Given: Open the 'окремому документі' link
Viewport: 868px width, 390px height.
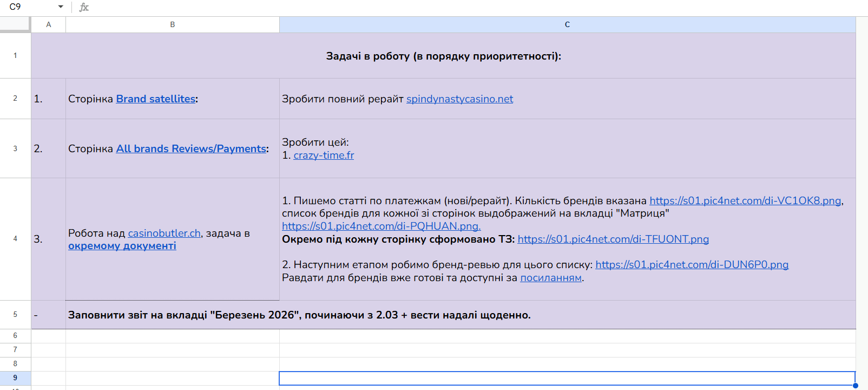Looking at the screenshot, I should point(122,246).
